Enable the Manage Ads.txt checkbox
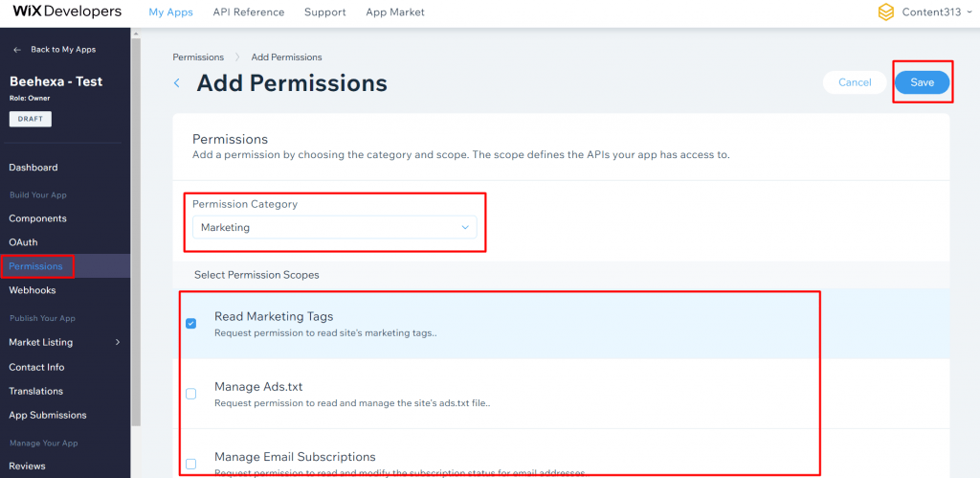 190,394
